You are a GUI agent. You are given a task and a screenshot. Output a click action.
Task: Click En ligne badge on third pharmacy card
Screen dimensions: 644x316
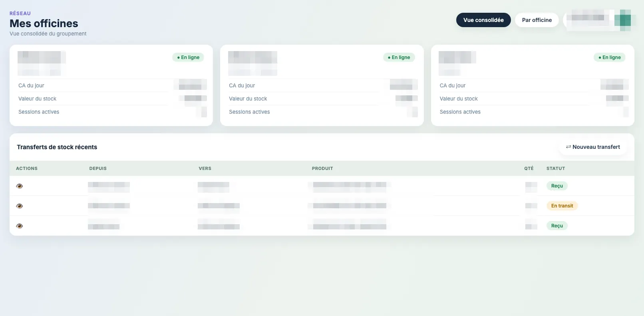(x=610, y=57)
